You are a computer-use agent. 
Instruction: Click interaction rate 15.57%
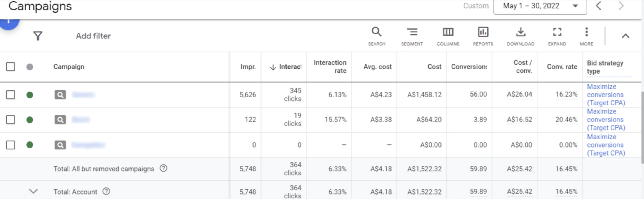coord(335,120)
